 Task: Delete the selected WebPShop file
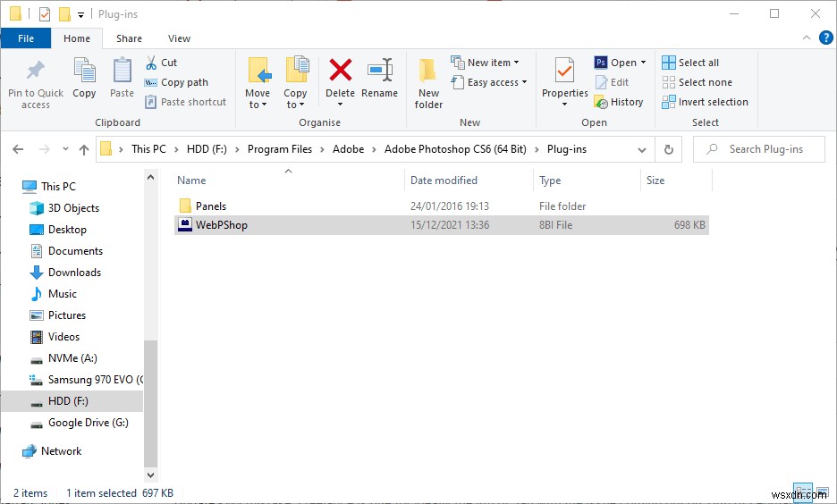click(340, 83)
